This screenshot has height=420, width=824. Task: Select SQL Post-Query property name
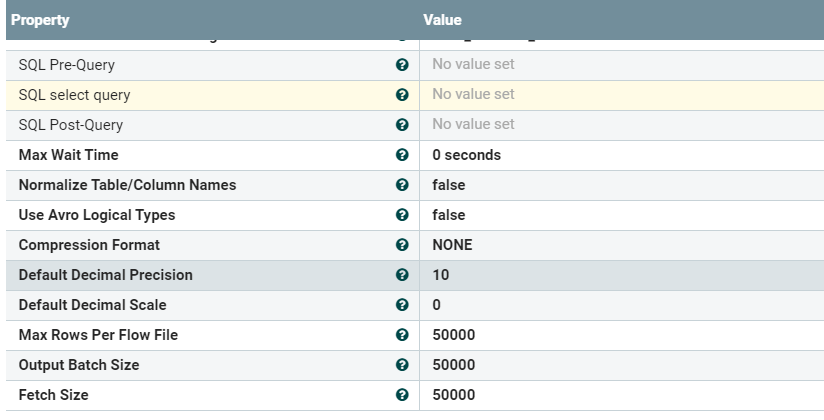[x=71, y=125]
